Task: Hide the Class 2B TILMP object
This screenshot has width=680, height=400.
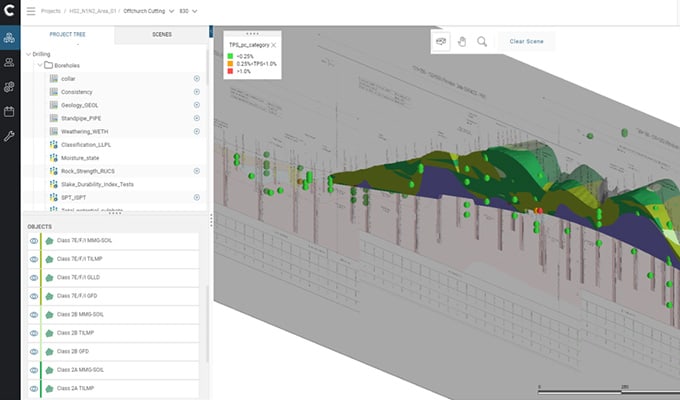Action: [x=33, y=333]
